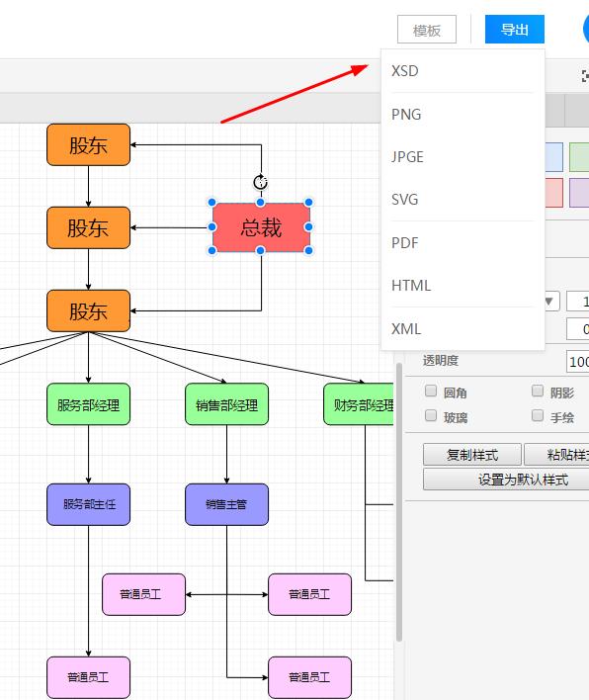Open the 导出 export dropdown
589x700 pixels.
pos(515,30)
